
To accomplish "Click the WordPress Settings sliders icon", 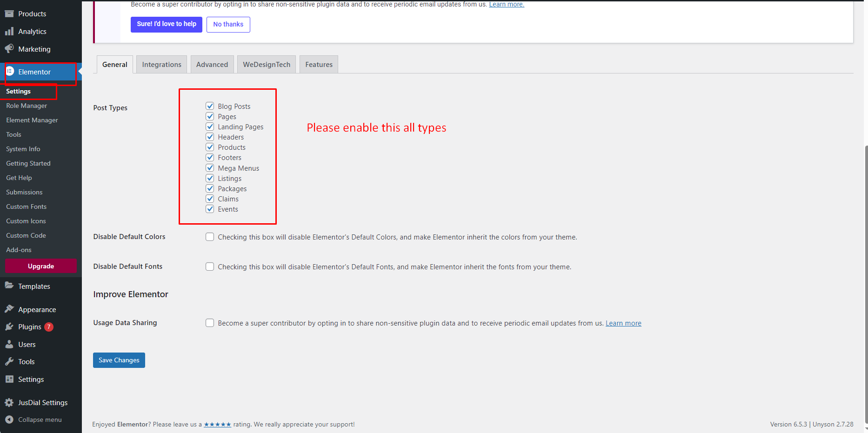I will point(9,379).
